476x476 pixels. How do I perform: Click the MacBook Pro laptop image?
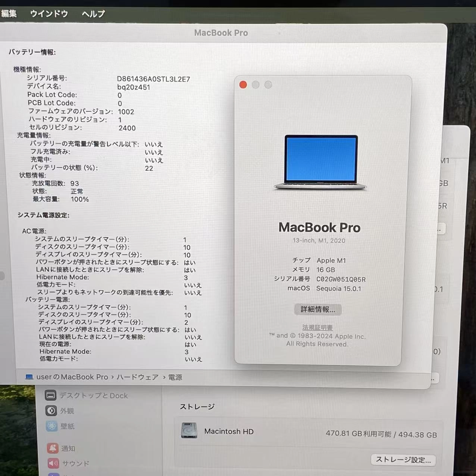point(320,162)
